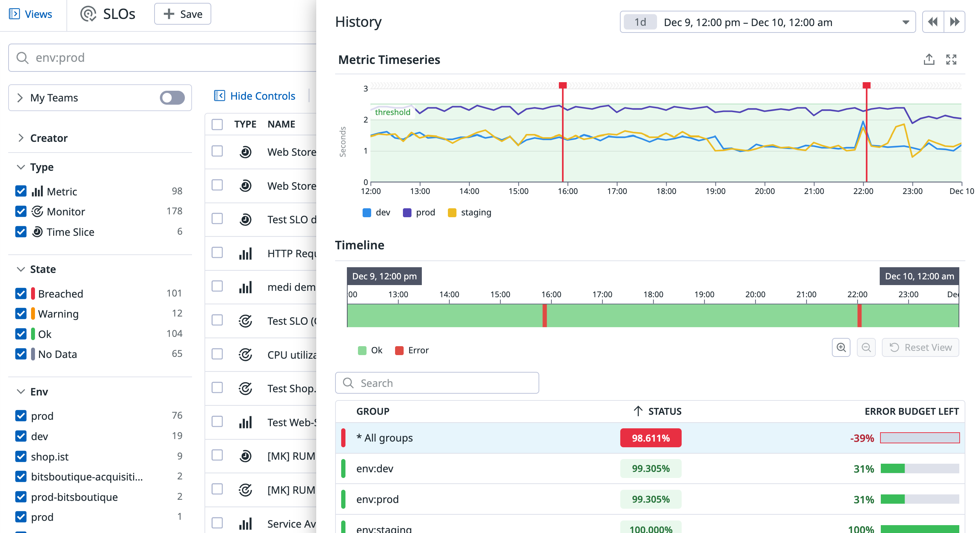The height and width of the screenshot is (533, 980).
Task: Click the HTTP Requ metric SLO icon
Action: [x=246, y=253]
